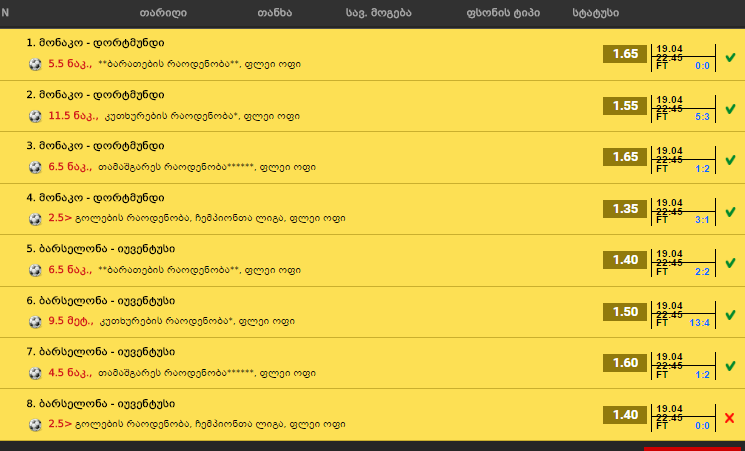This screenshot has height=451, width=745.
Task: Click 'თამაშგარეს რაოდენობა' description in row 7
Action: point(162,373)
